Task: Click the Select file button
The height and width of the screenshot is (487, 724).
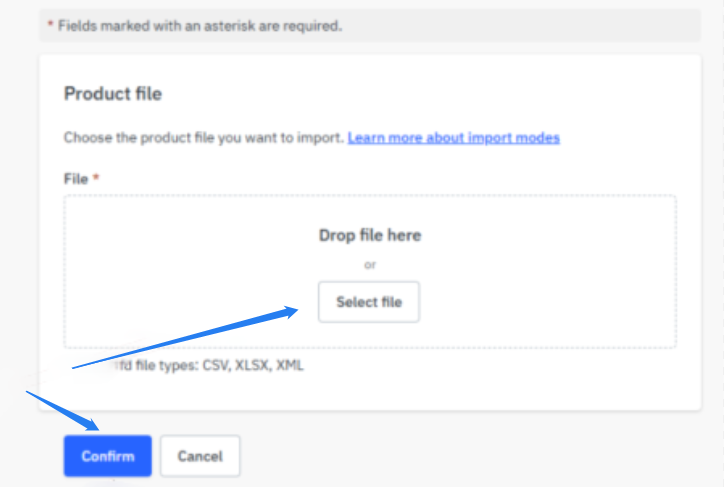Action: click(368, 302)
